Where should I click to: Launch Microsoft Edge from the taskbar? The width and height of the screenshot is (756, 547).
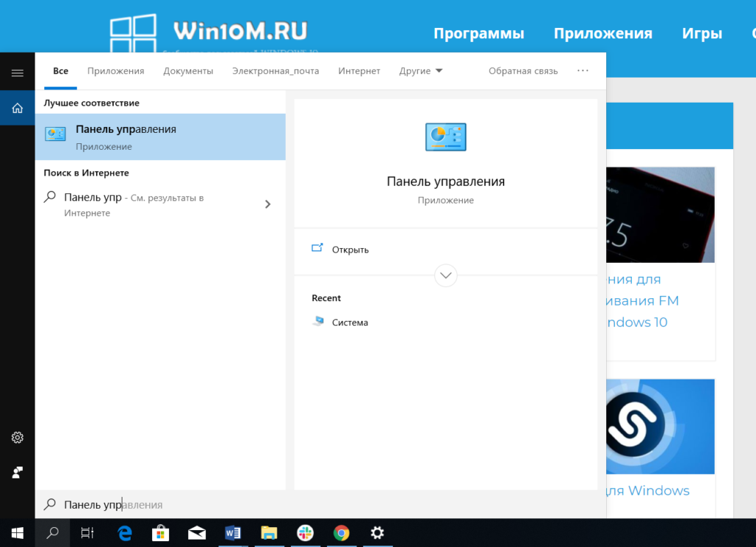pos(125,532)
